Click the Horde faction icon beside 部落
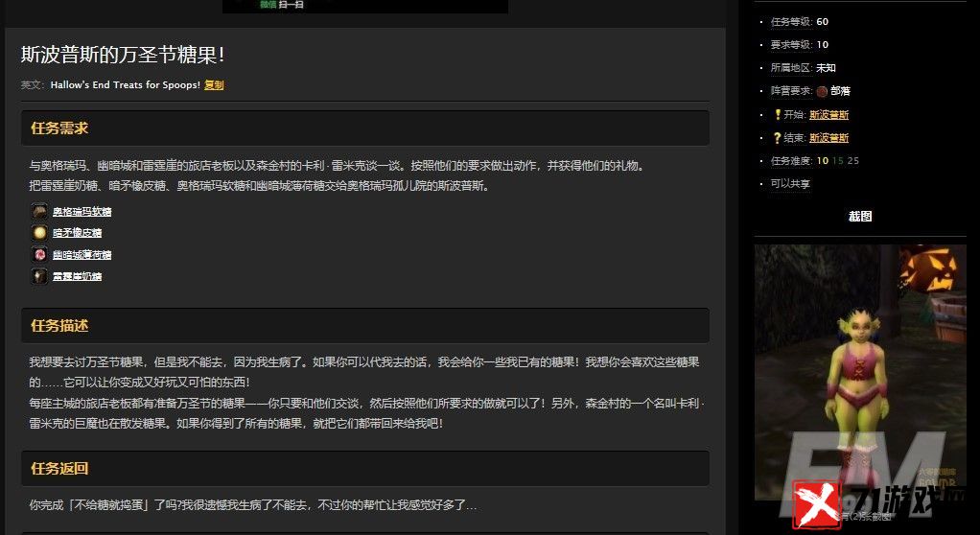The height and width of the screenshot is (535, 980). click(822, 91)
